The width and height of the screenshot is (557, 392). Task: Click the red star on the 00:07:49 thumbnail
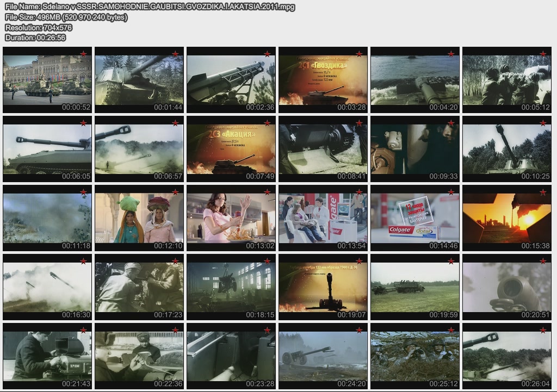[267, 123]
